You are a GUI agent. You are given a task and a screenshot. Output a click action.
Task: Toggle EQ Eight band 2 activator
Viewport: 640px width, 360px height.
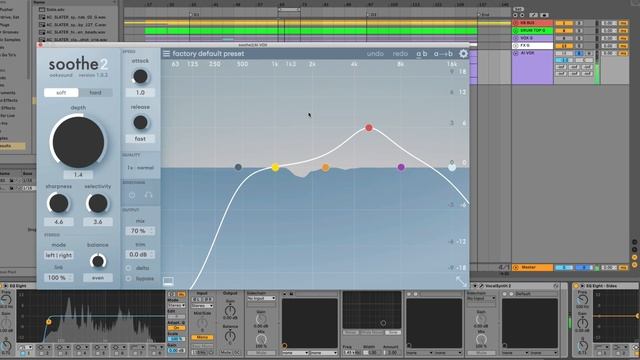coord(42,353)
